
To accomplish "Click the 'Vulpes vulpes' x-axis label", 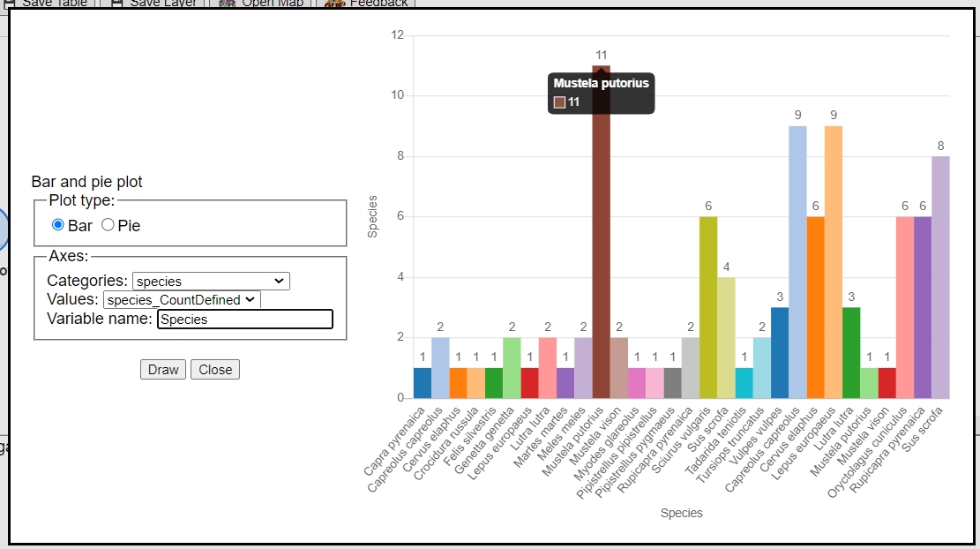I will click(x=756, y=438).
